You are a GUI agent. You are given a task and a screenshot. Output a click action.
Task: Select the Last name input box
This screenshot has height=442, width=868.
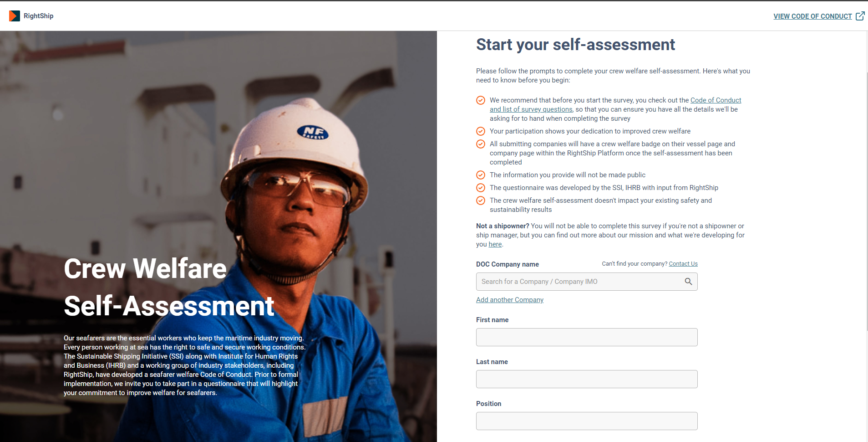click(586, 379)
